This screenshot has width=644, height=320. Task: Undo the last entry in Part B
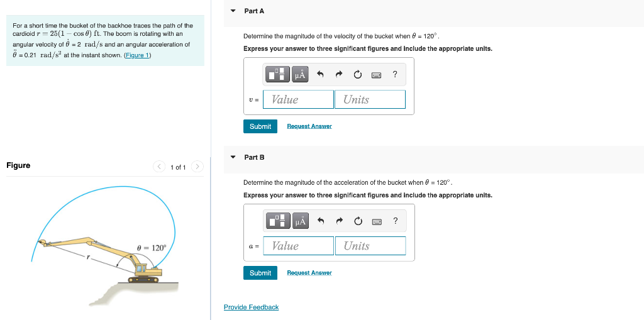point(321,221)
